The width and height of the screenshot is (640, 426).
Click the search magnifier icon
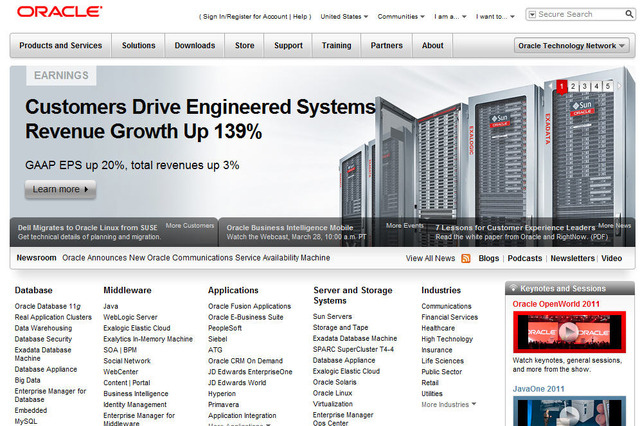point(629,14)
